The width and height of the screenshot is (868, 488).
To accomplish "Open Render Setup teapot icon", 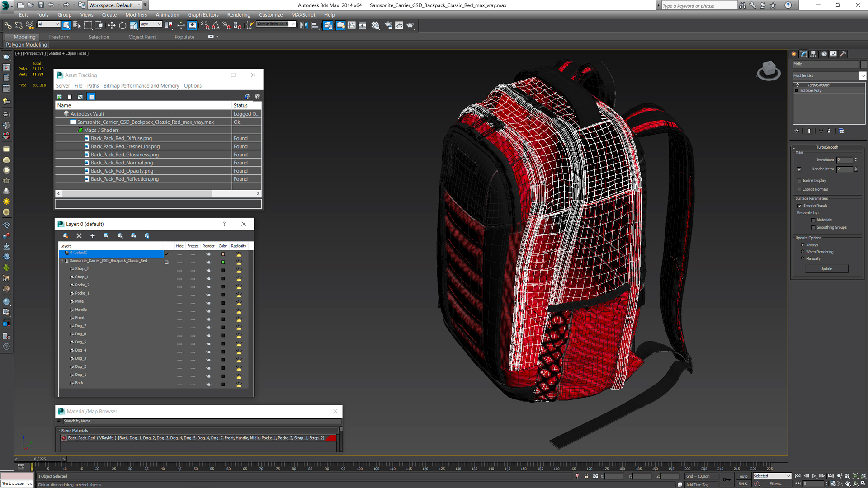I will 388,26.
